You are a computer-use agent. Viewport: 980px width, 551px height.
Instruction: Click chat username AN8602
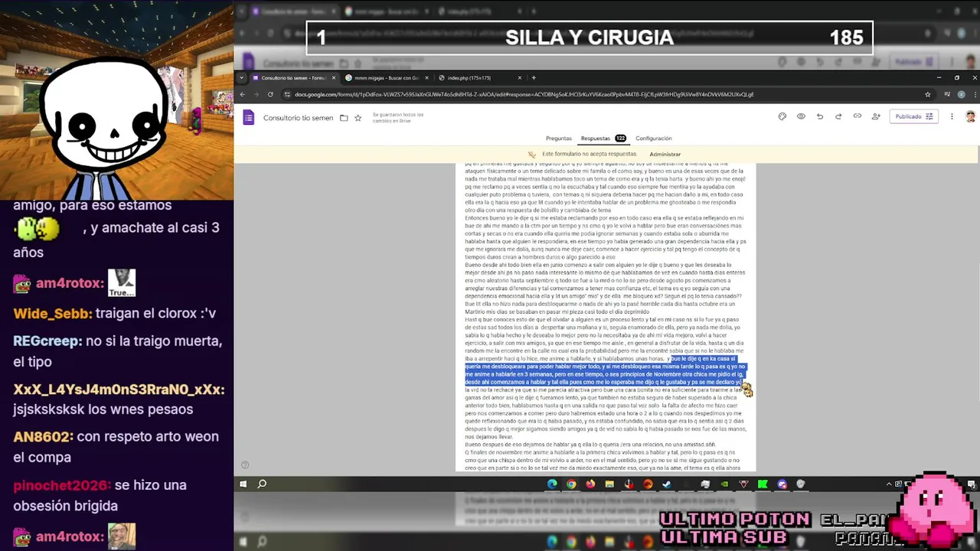point(43,437)
